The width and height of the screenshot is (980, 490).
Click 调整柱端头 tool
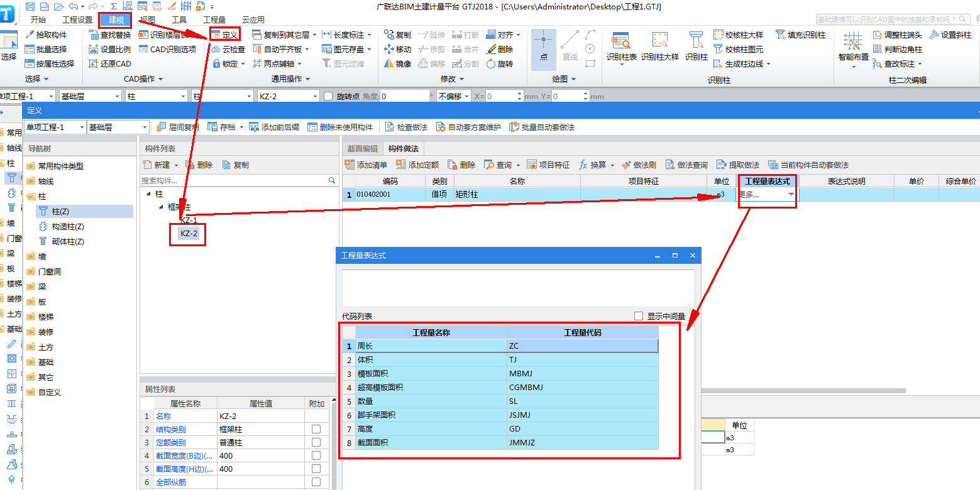898,35
